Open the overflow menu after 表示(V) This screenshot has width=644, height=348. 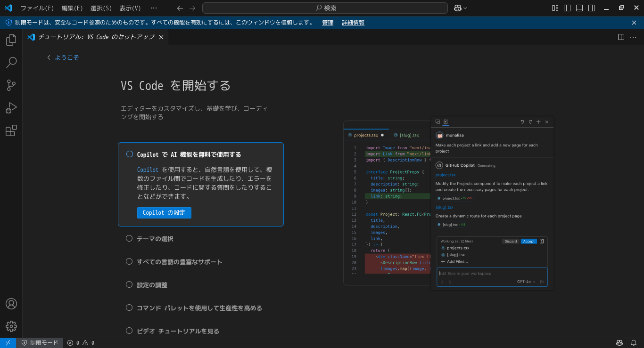click(154, 8)
